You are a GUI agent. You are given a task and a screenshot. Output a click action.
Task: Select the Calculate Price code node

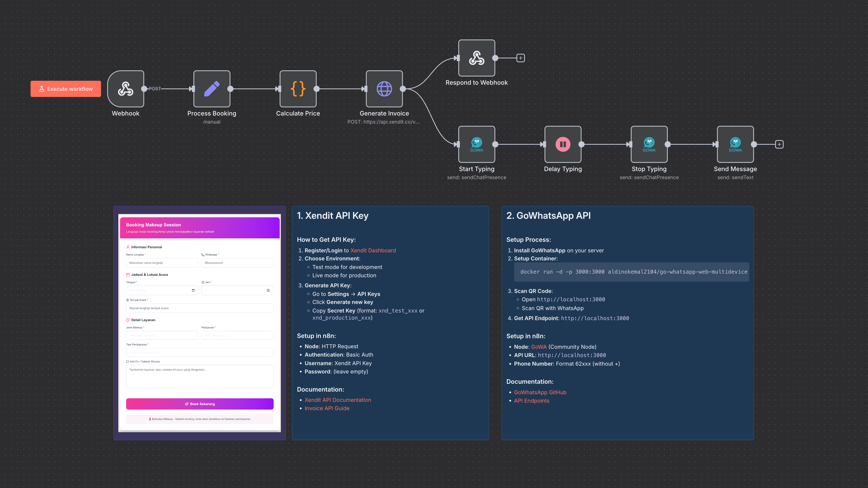(x=298, y=89)
